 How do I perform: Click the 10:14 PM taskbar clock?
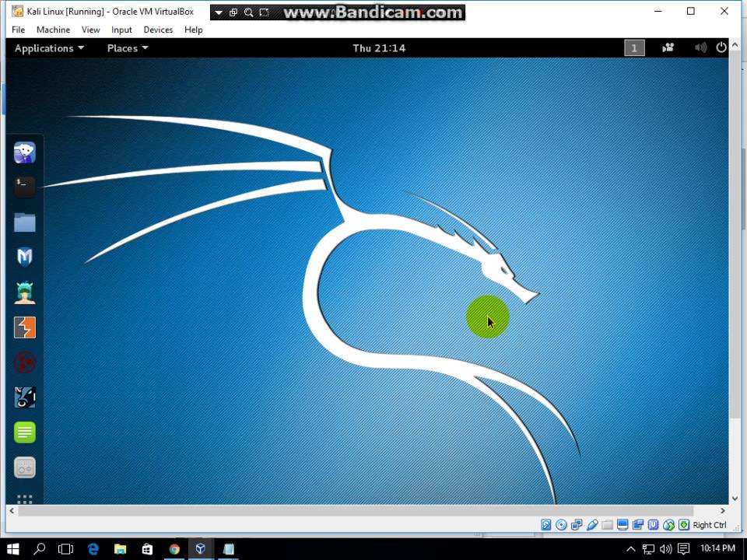tap(717, 548)
